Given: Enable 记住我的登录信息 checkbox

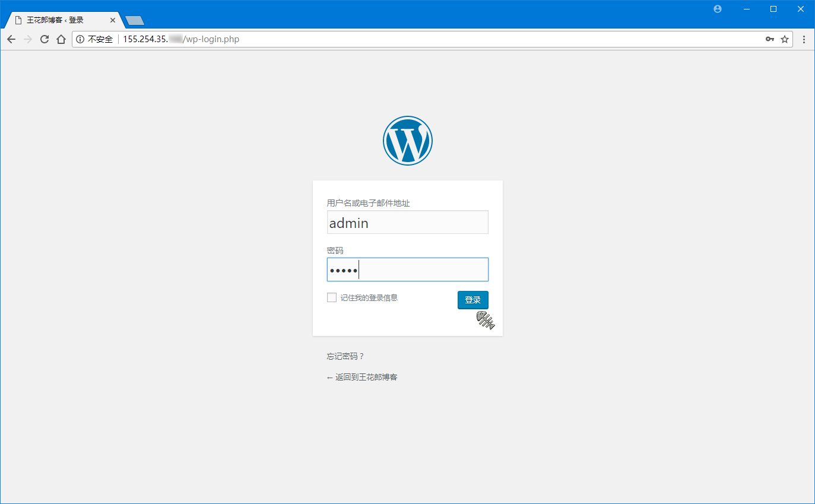Looking at the screenshot, I should tap(332, 297).
